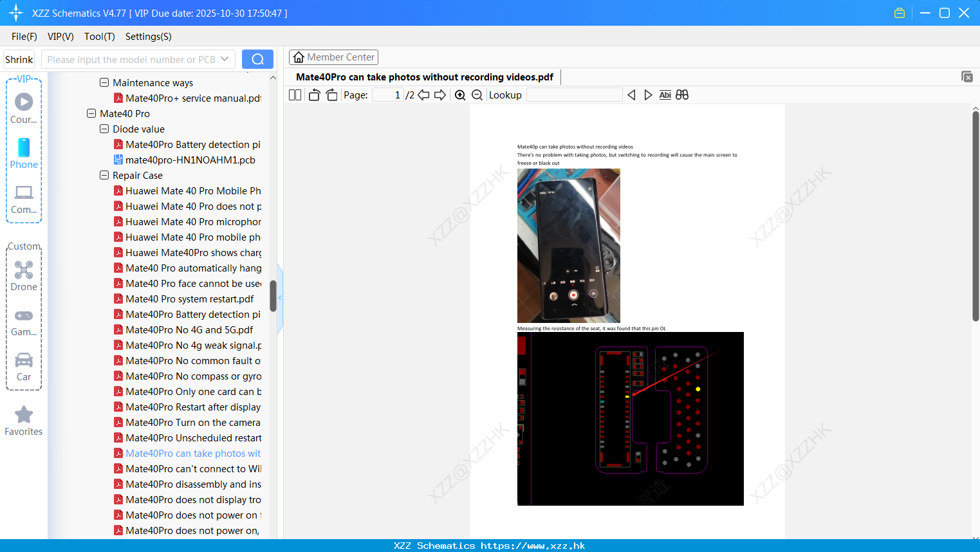Select the Car category

pyautogui.click(x=24, y=367)
